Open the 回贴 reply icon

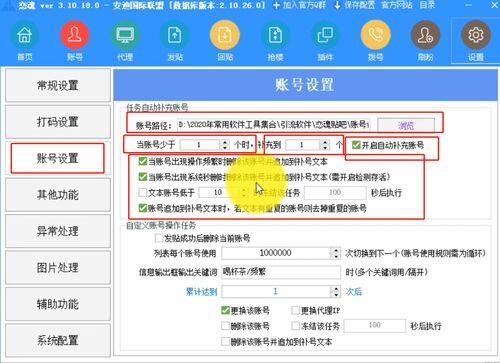(225, 35)
